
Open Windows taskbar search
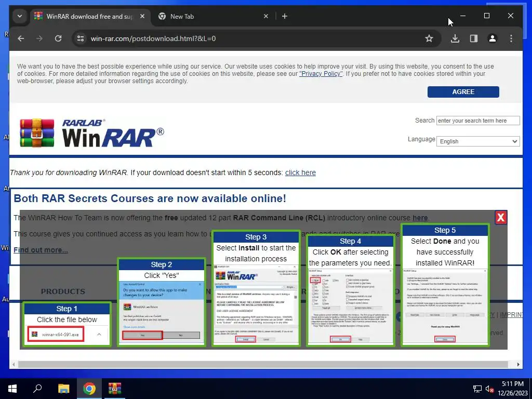[x=37, y=389]
